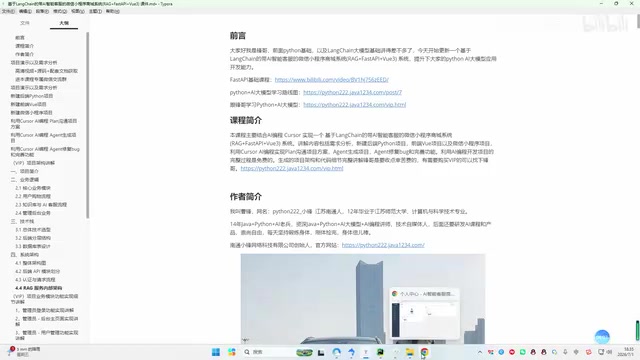Open the volume speaker tray icon

click(609, 352)
